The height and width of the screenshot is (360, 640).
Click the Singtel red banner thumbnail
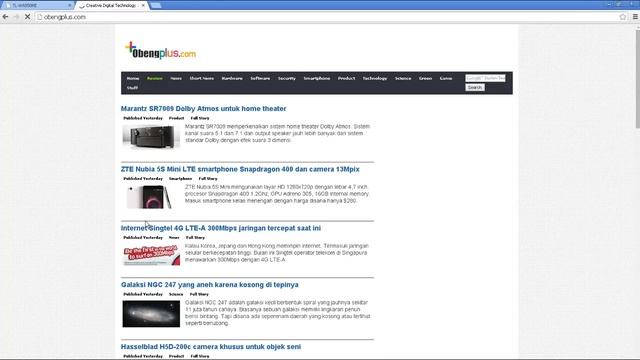[151, 255]
